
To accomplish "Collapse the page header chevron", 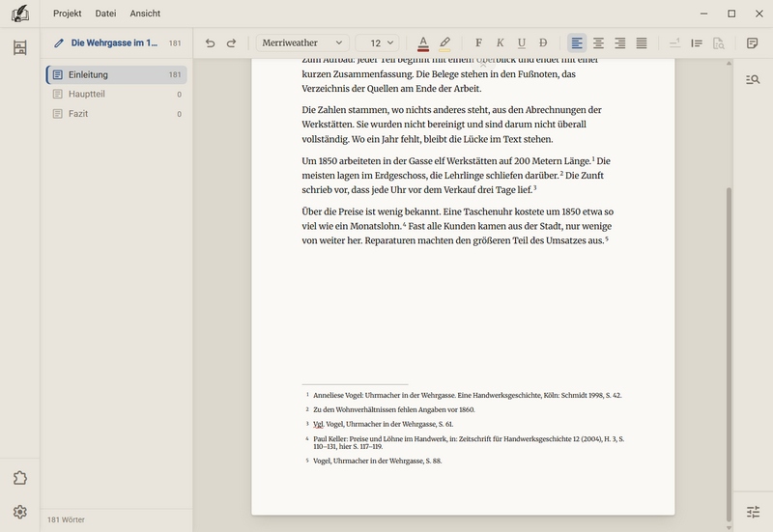I will coord(483,65).
